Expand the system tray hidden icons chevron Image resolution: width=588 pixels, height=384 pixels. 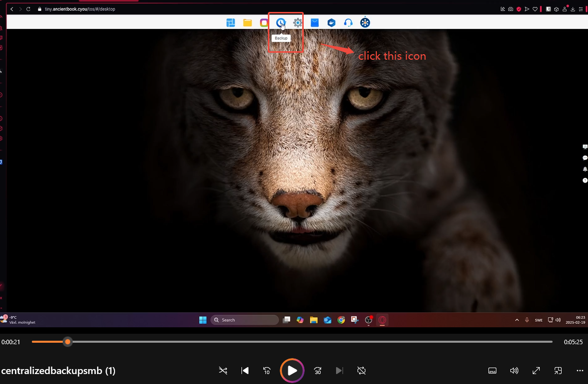point(517,320)
